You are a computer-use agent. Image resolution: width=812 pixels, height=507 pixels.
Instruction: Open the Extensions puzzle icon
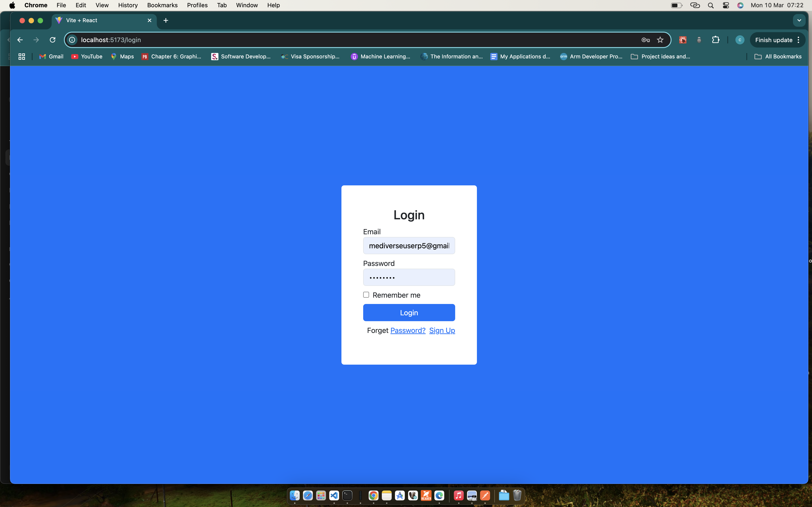tap(715, 40)
